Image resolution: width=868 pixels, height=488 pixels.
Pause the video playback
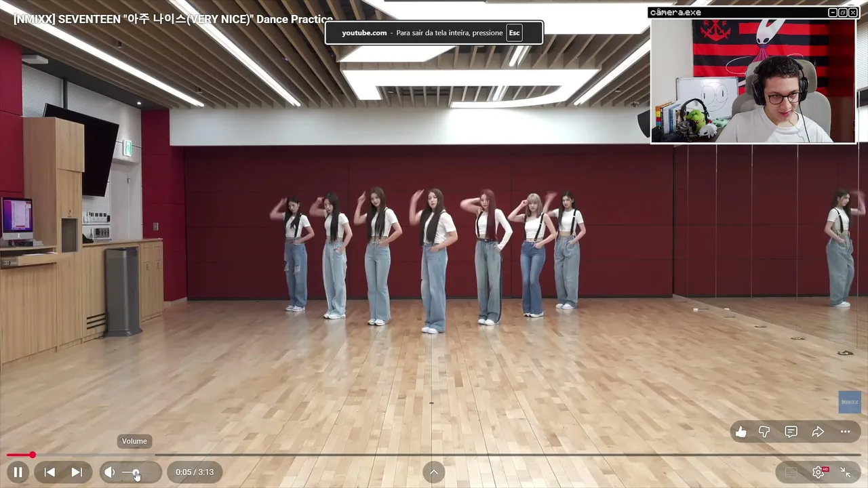click(18, 472)
